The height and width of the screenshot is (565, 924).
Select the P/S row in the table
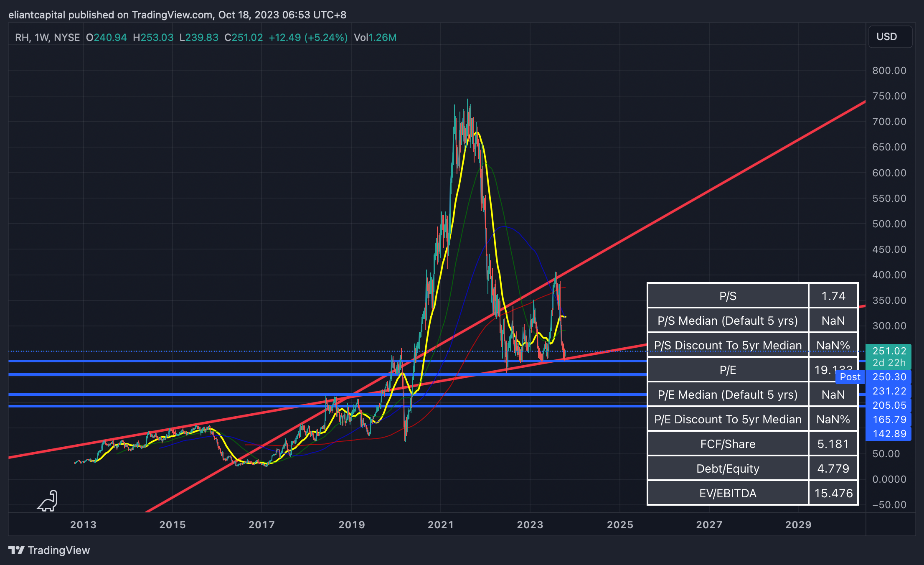point(728,296)
